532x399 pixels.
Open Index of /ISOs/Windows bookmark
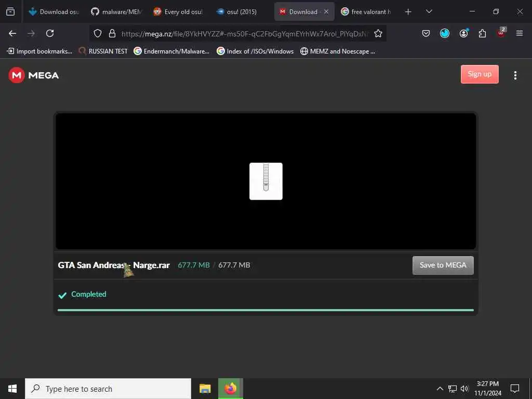[256, 51]
